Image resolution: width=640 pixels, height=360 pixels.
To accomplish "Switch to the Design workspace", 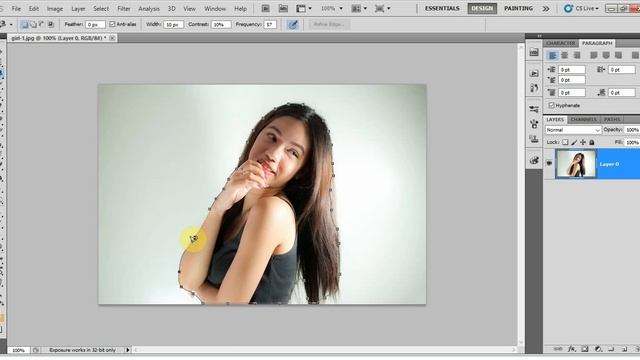I will coord(482,9).
